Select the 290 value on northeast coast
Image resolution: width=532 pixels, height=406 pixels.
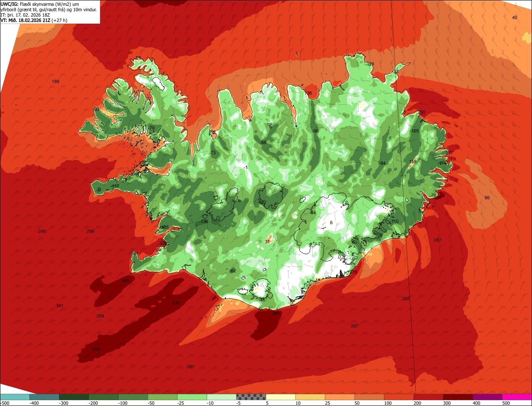click(x=421, y=112)
